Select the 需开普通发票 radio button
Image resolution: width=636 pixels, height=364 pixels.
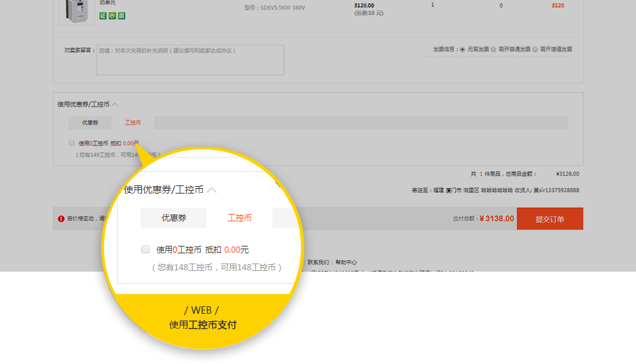point(494,50)
